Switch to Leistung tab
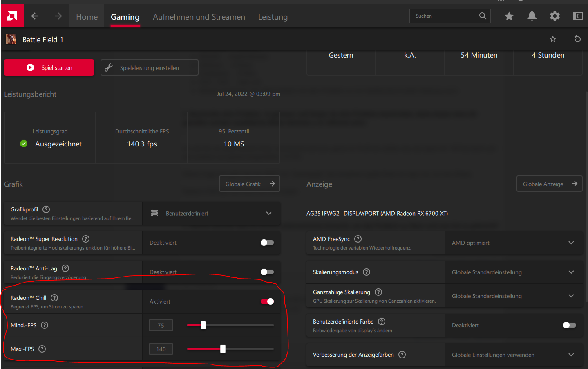 pyautogui.click(x=273, y=17)
